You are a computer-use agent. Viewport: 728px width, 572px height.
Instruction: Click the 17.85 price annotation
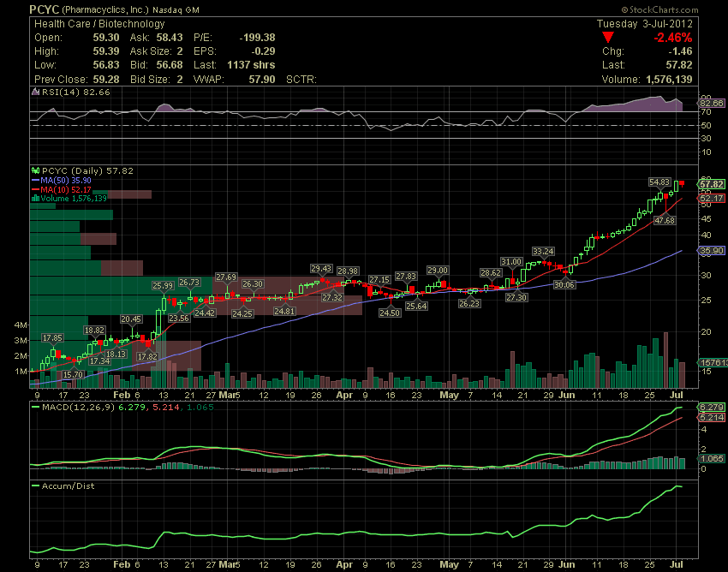point(52,338)
